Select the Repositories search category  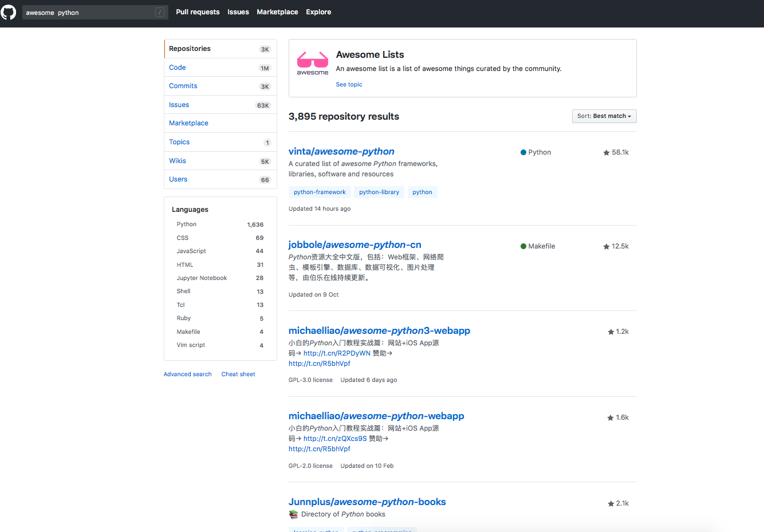pos(220,49)
